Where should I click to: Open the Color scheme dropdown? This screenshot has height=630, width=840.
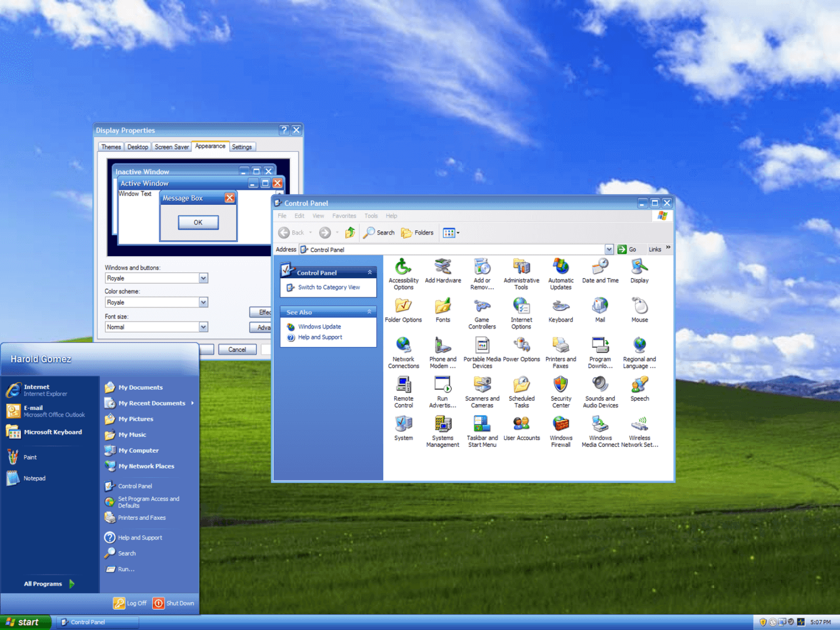202,302
